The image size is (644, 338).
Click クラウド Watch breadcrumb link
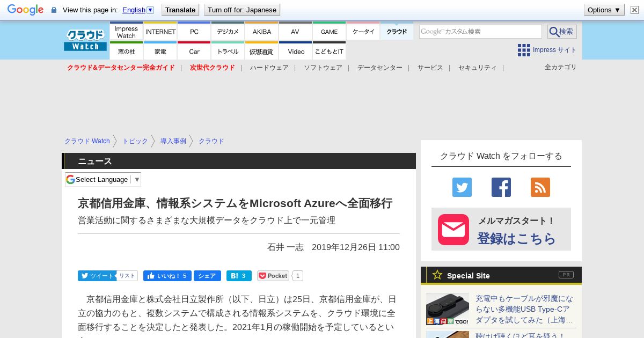[87, 141]
